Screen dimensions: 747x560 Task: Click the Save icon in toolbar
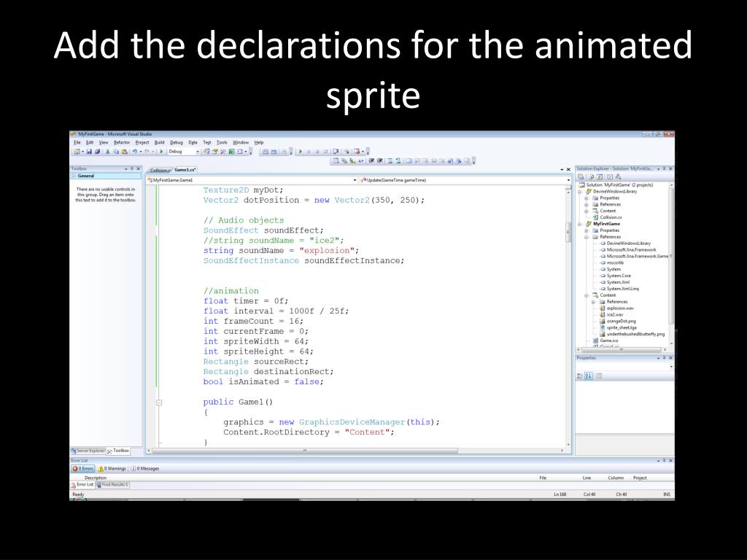point(89,152)
